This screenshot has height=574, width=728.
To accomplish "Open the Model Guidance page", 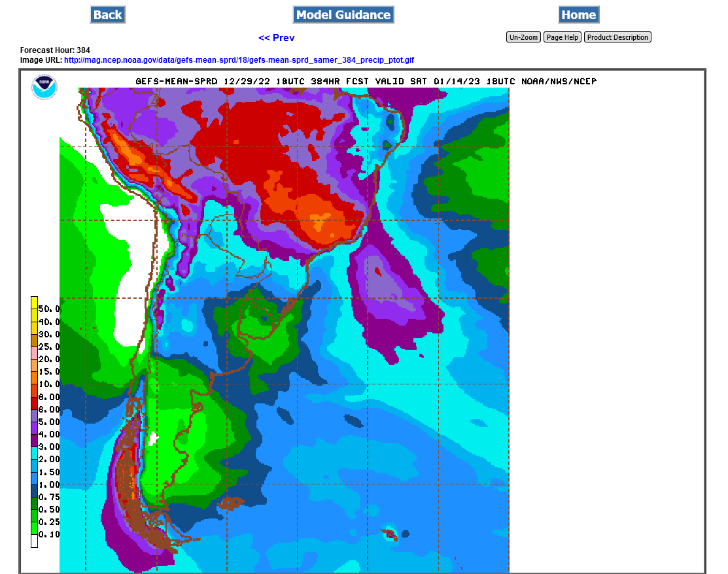I will [x=343, y=14].
